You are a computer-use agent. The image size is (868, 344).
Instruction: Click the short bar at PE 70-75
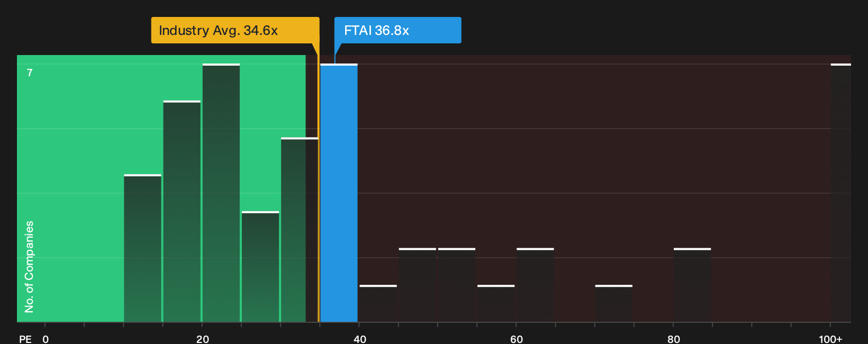pos(614,303)
